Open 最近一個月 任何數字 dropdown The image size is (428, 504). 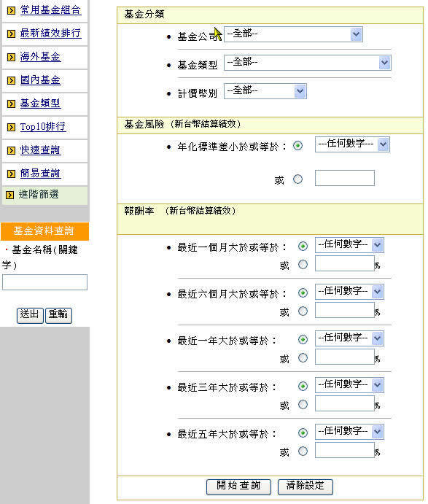tap(349, 245)
